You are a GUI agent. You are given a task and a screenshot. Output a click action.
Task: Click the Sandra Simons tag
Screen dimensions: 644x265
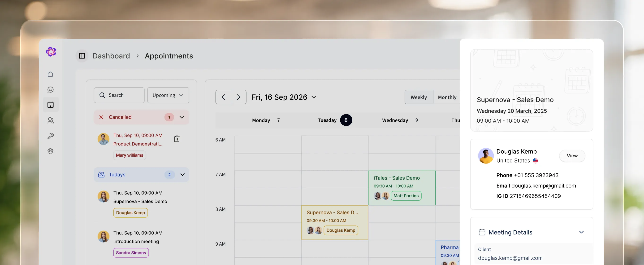tap(131, 253)
